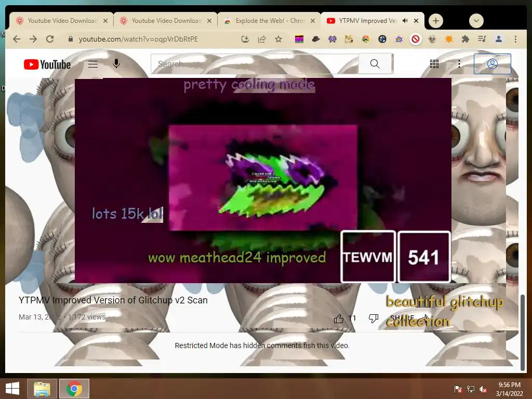Image resolution: width=532 pixels, height=399 pixels.
Task: Click the 541 counter box in the video
Action: tap(424, 257)
